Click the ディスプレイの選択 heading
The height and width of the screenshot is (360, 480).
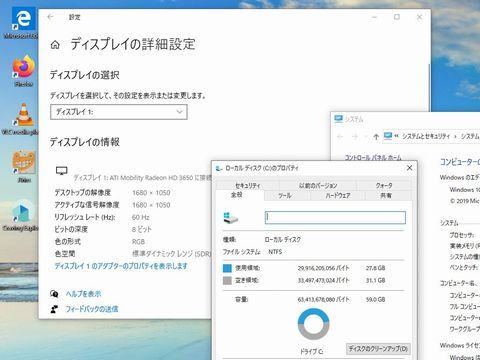click(x=85, y=75)
